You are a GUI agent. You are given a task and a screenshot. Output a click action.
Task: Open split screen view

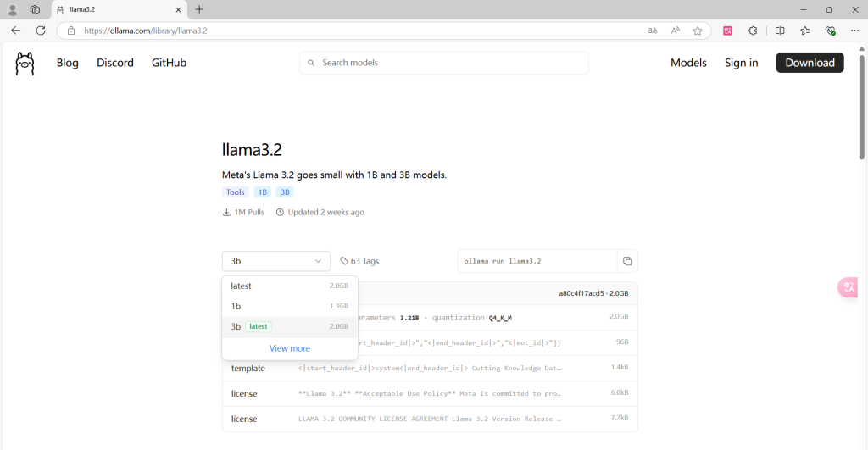[780, 31]
